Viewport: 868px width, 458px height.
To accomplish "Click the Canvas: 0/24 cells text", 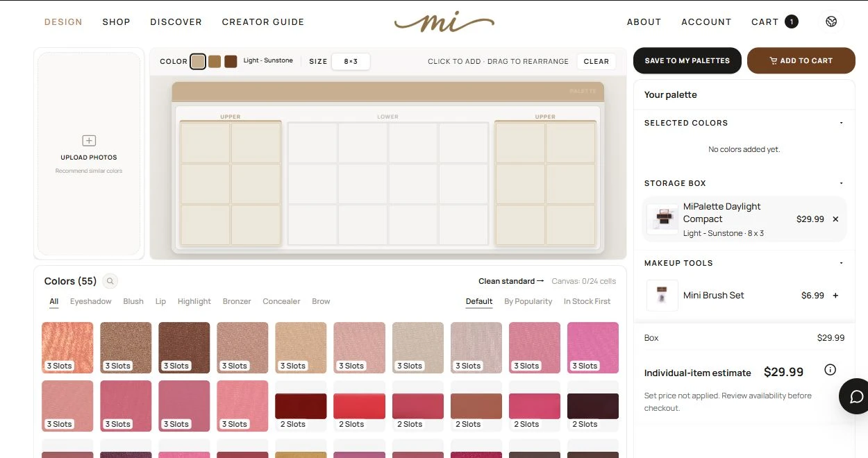I will click(x=584, y=281).
